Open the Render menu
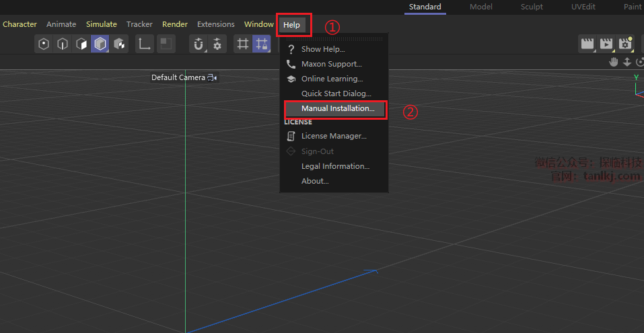This screenshot has height=333, width=644. 175,24
